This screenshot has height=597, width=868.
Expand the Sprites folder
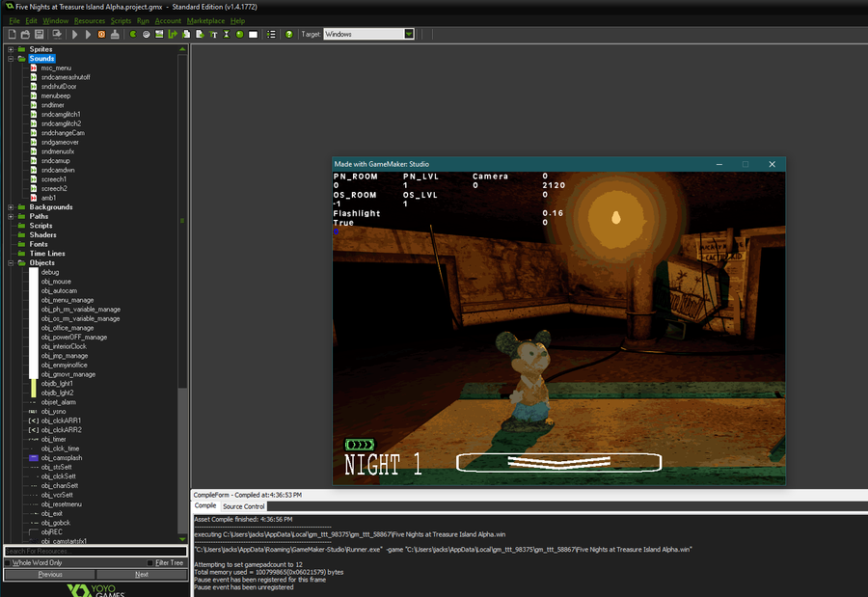point(11,49)
